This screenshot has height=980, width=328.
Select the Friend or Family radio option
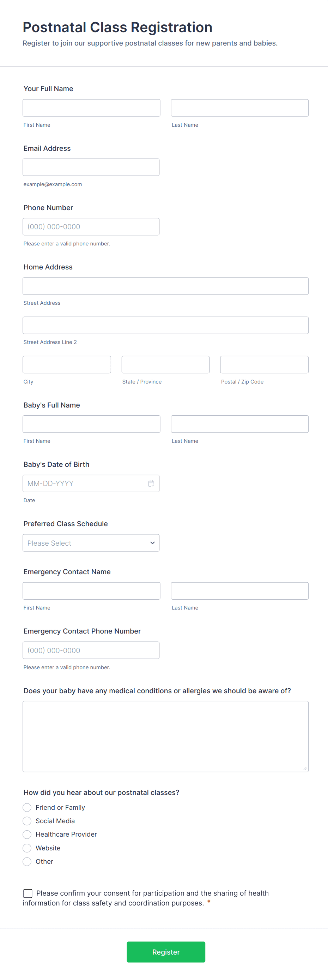27,807
